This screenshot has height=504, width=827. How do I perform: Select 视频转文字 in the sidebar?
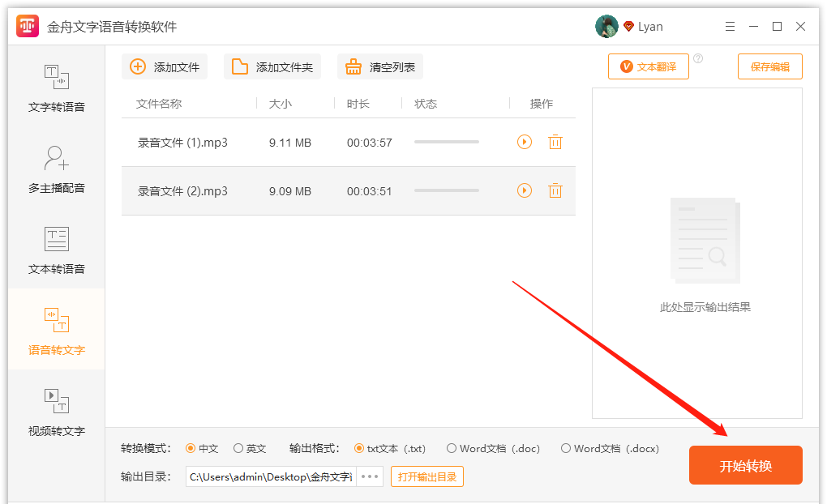click(57, 412)
